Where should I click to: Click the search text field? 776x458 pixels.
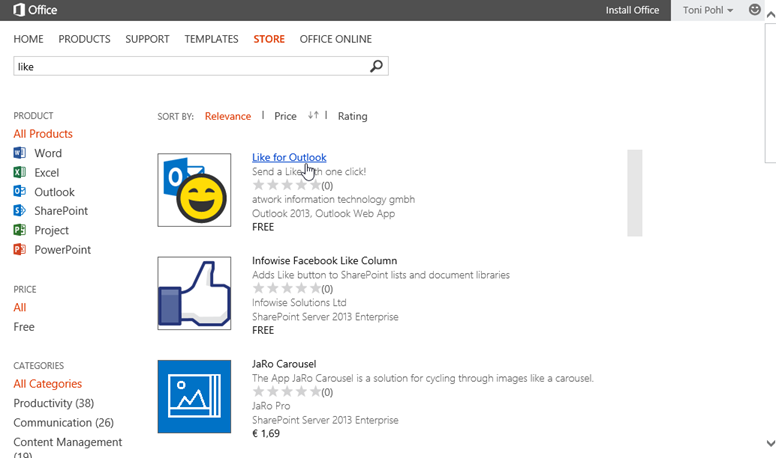(190, 67)
